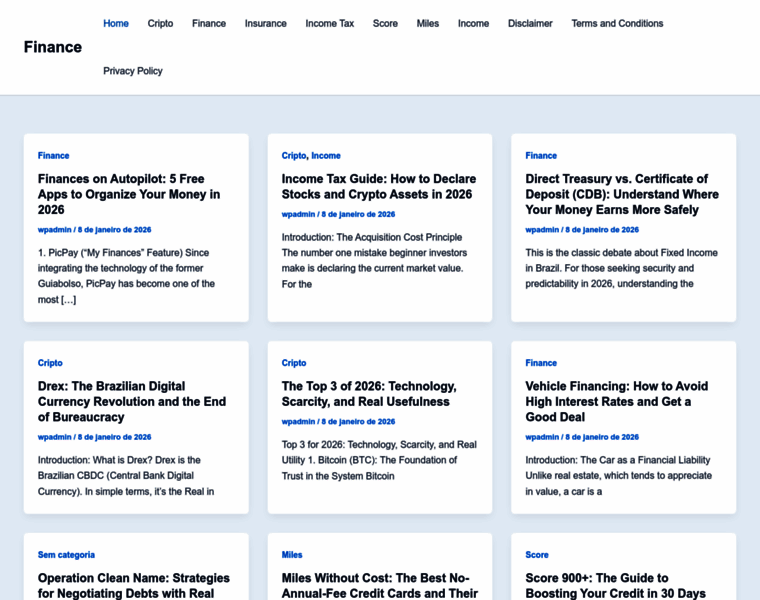Click the Income category tag on the tax guide card
Image resolution: width=760 pixels, height=600 pixels.
(x=326, y=156)
